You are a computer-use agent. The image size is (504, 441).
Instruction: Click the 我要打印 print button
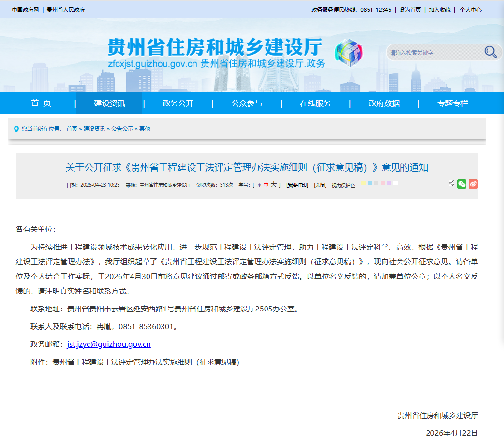pyautogui.click(x=297, y=185)
